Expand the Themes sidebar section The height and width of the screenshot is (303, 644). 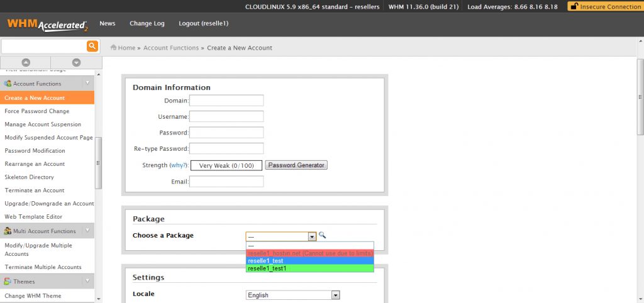click(x=87, y=282)
